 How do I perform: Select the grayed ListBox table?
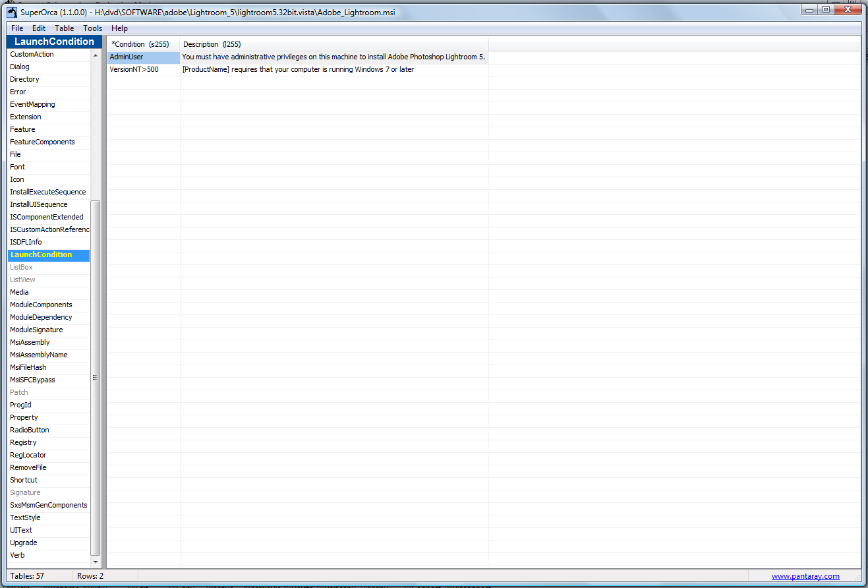click(x=49, y=267)
